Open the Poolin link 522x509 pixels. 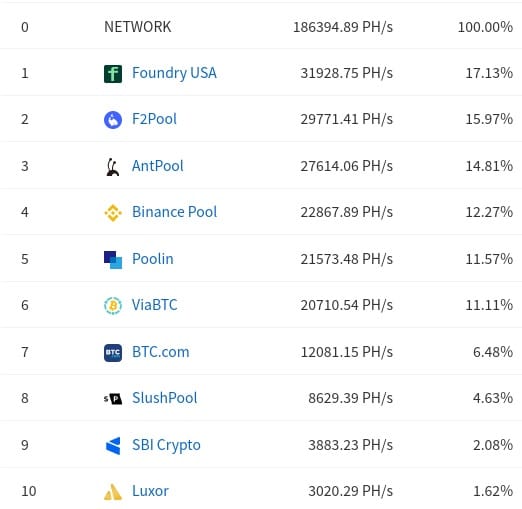point(153,259)
